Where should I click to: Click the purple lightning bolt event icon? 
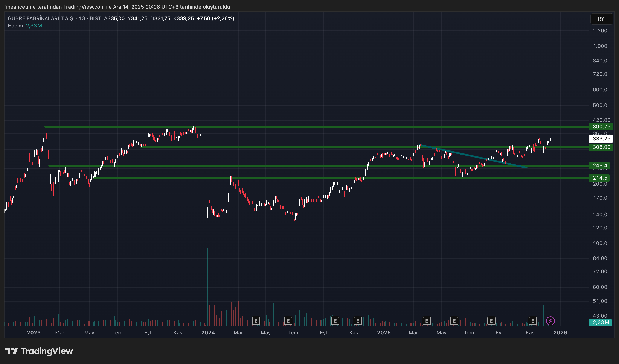(550, 321)
